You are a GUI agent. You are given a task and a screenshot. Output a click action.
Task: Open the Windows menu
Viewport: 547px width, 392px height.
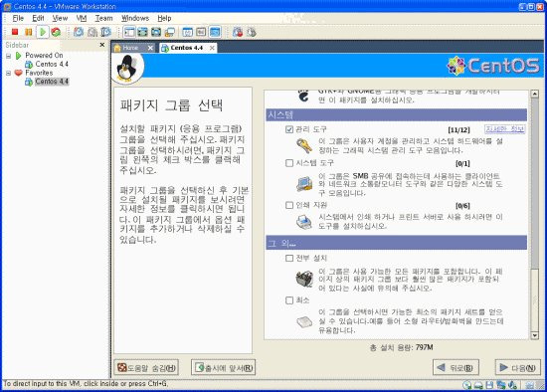tap(135, 18)
